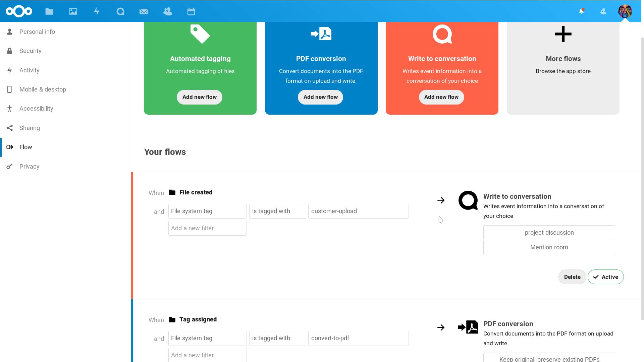The width and height of the screenshot is (644, 362).
Task: Open the Mention room mode dropdown
Action: coord(549,247)
